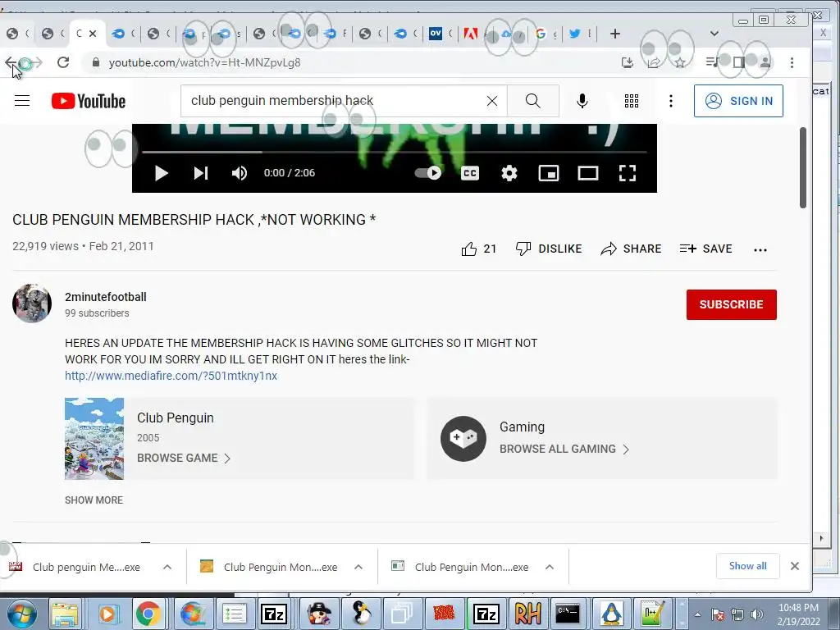The height and width of the screenshot is (630, 840).
Task: Enable theater mode
Action: click(x=587, y=173)
